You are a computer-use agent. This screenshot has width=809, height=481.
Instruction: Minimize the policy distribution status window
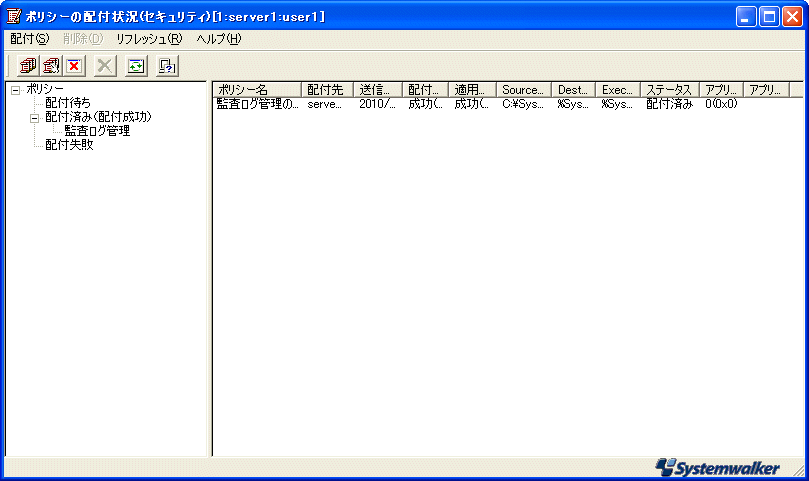click(x=746, y=17)
